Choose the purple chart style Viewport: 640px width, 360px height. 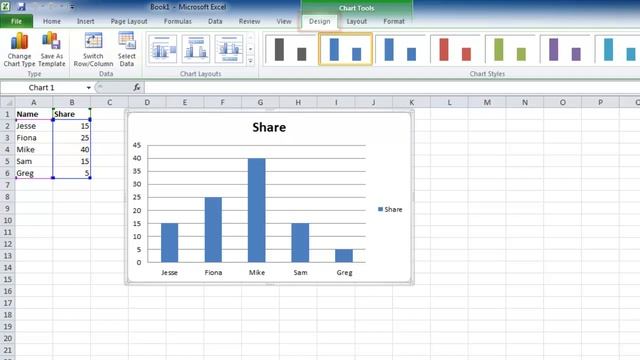[x=564, y=49]
